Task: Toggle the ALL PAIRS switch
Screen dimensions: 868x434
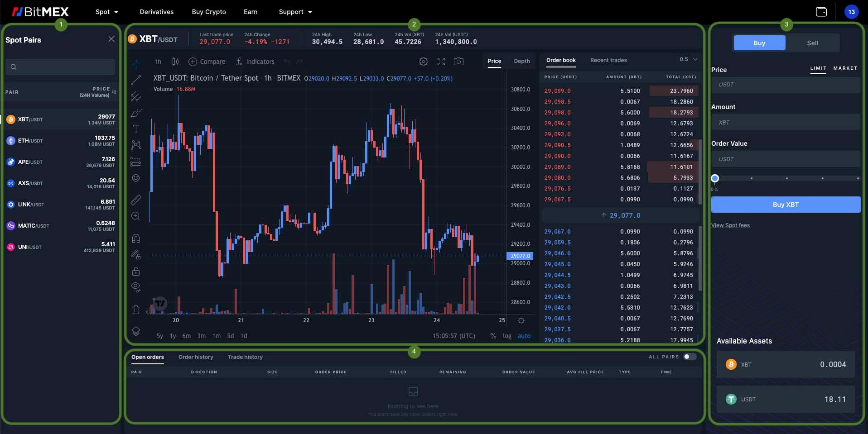Action: point(690,357)
